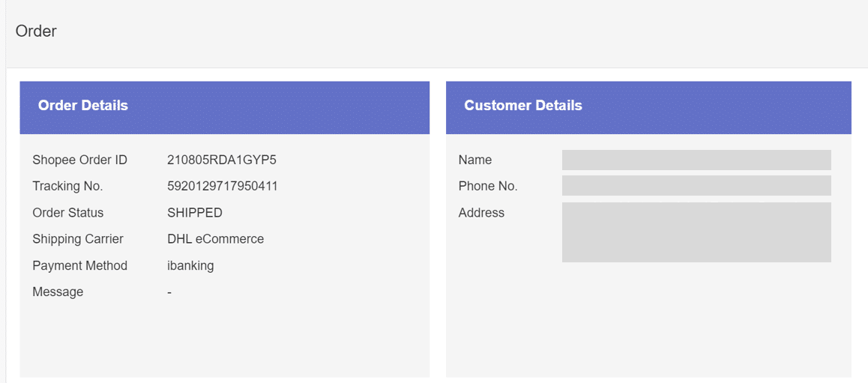Click the Shopee Order ID label
868x383 pixels.
pos(79,160)
